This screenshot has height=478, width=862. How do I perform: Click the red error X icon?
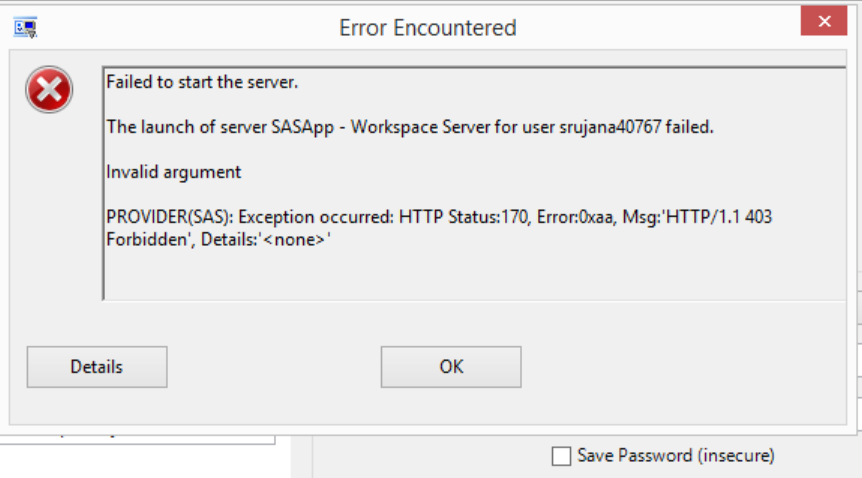tap(49, 93)
